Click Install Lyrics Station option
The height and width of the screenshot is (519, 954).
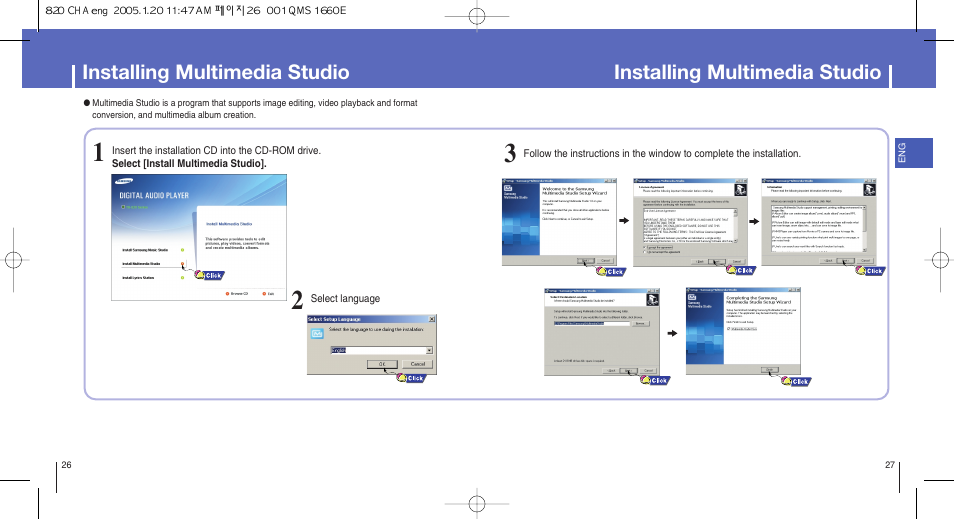(x=138, y=277)
